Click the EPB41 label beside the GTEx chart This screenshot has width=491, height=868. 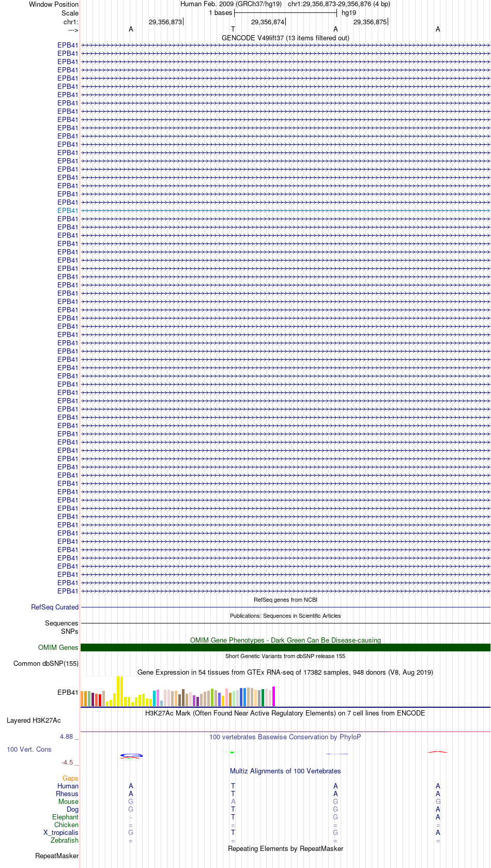pos(68,692)
